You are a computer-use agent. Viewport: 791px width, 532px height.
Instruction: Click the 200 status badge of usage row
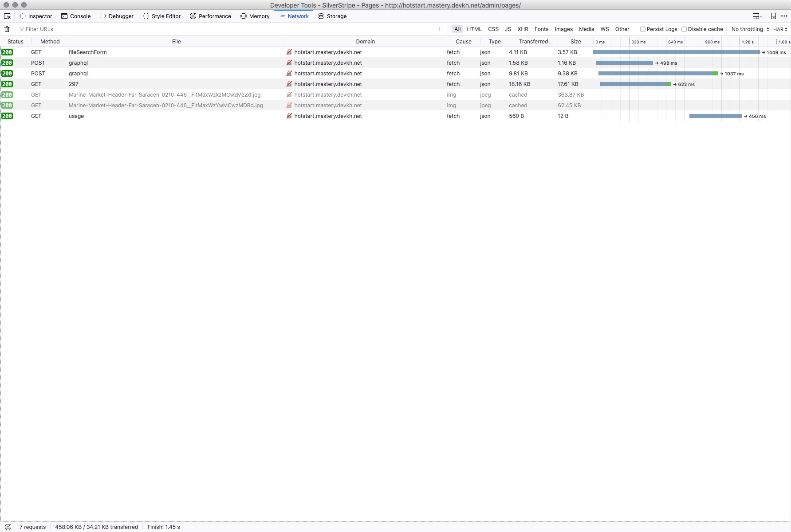(x=7, y=116)
